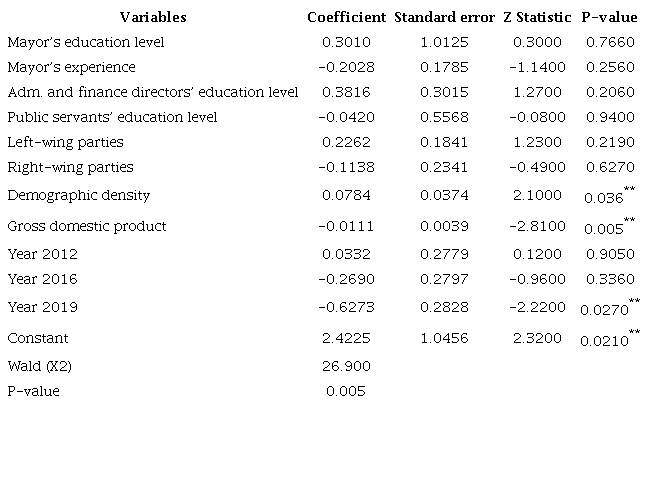Click the Variables column header
The height and width of the screenshot is (486, 649).
[x=153, y=17]
